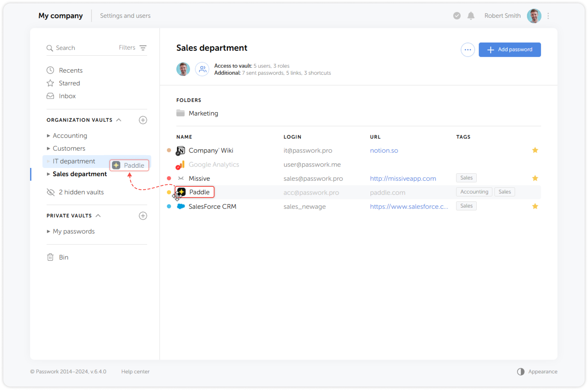Toggle the star on Company' Wiki
588x390 pixels.
(x=535, y=150)
